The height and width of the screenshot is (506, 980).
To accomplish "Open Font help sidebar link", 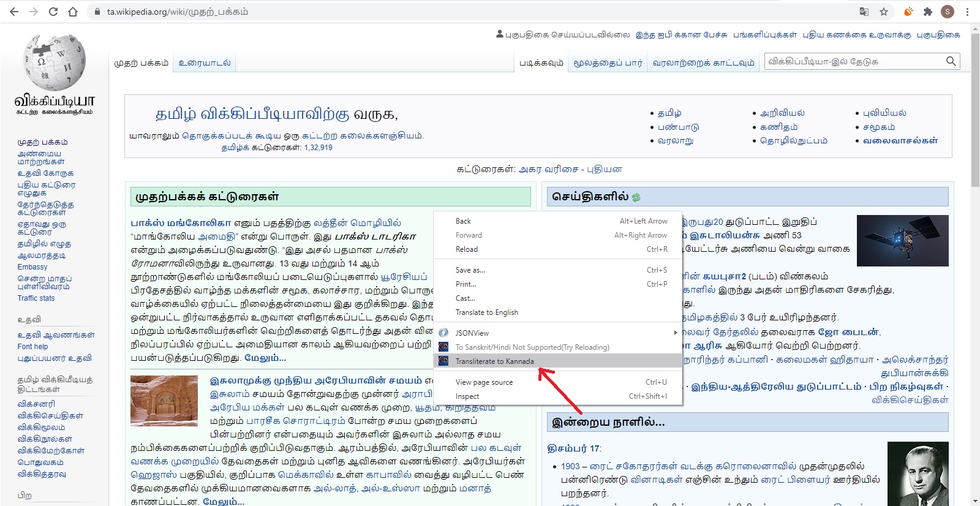I will click(32, 347).
